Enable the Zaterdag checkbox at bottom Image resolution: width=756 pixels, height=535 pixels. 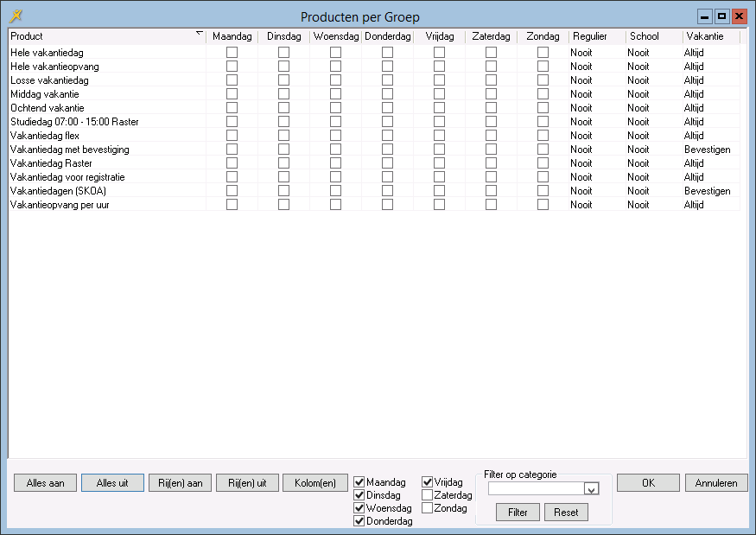tap(427, 495)
